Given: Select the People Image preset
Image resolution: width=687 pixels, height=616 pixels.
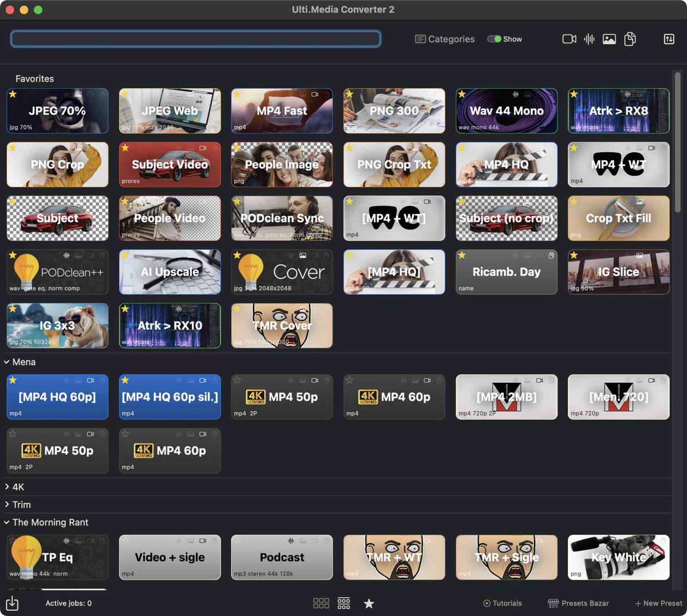Looking at the screenshot, I should 282,164.
